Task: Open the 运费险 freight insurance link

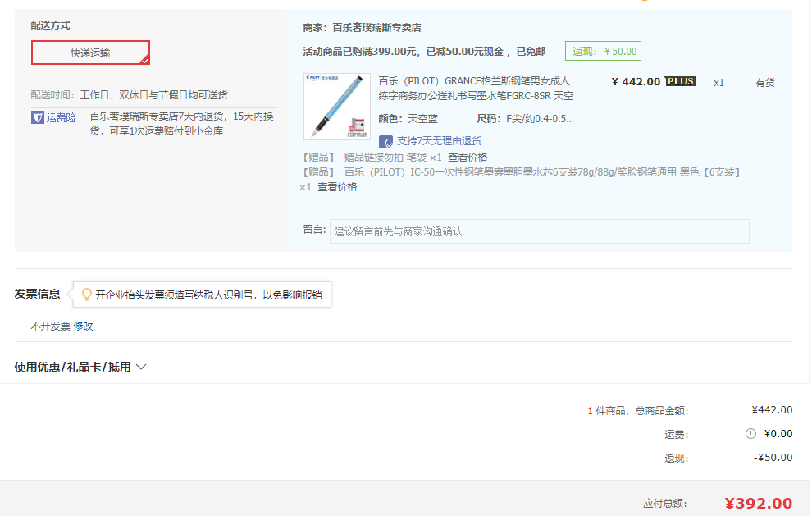Action: point(62,117)
